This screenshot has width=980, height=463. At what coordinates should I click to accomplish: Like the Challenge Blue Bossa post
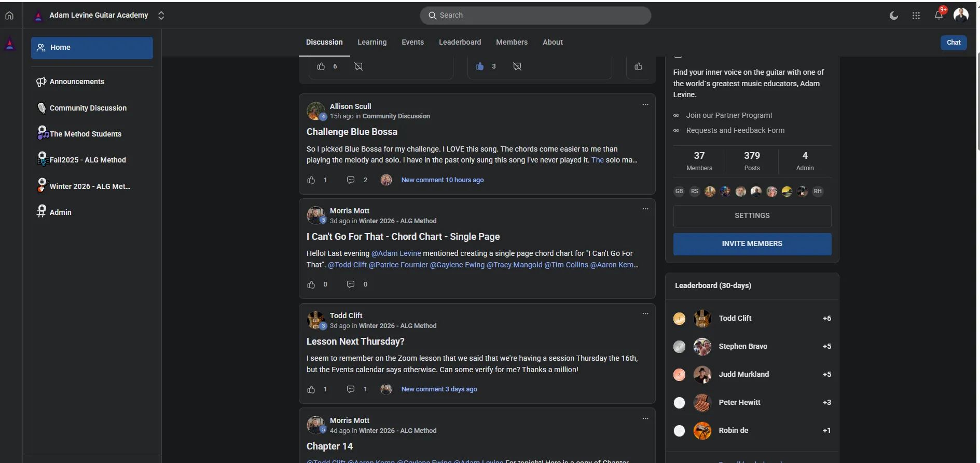311,180
